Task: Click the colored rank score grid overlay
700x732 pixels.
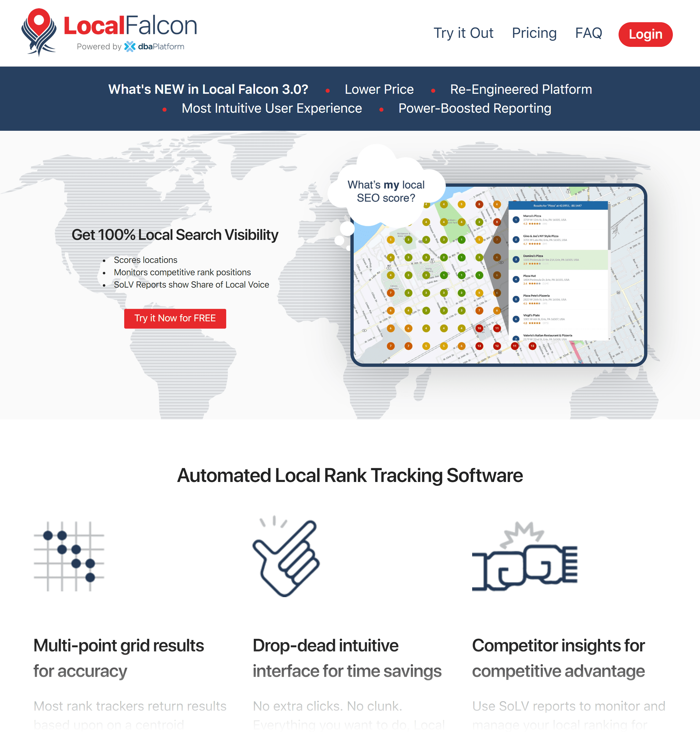Action: [x=438, y=274]
